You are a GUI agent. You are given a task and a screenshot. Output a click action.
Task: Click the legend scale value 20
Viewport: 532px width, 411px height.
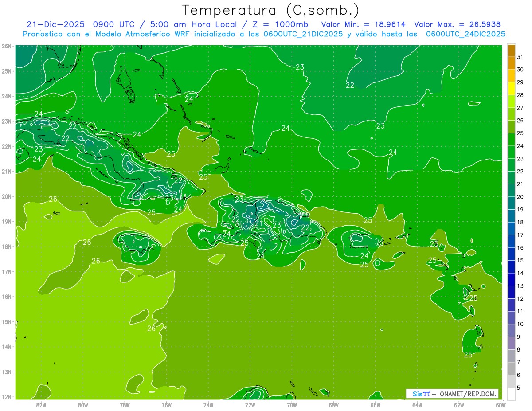(520, 197)
